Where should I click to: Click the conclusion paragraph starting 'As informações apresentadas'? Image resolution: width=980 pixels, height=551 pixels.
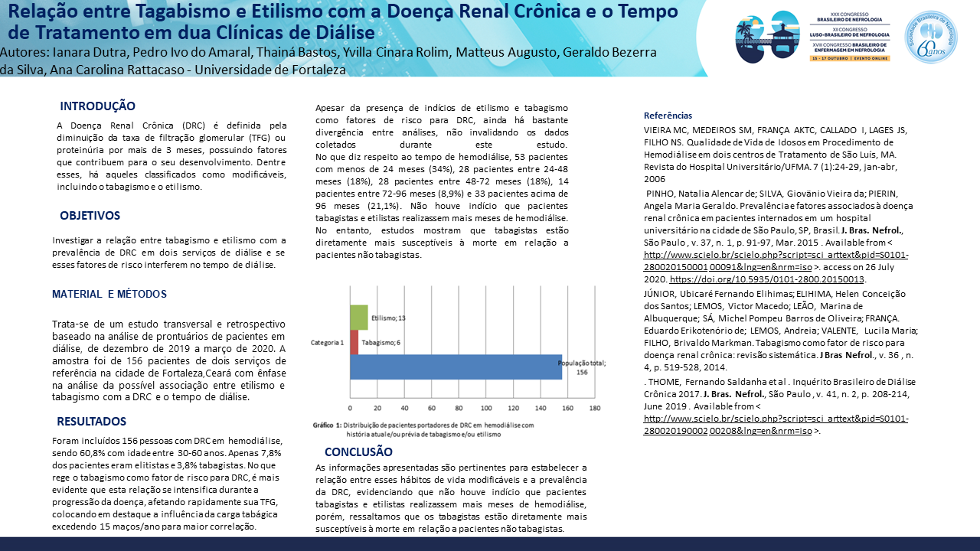pyautogui.click(x=452, y=498)
